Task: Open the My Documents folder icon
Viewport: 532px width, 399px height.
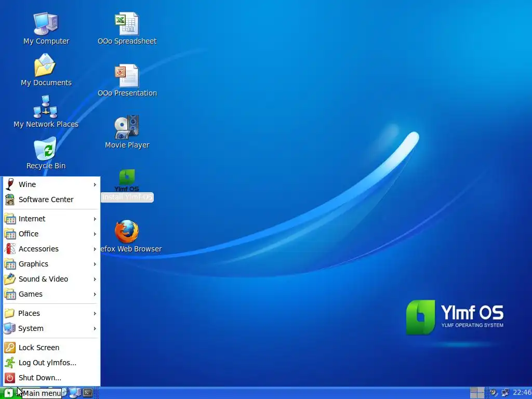Action: point(46,70)
